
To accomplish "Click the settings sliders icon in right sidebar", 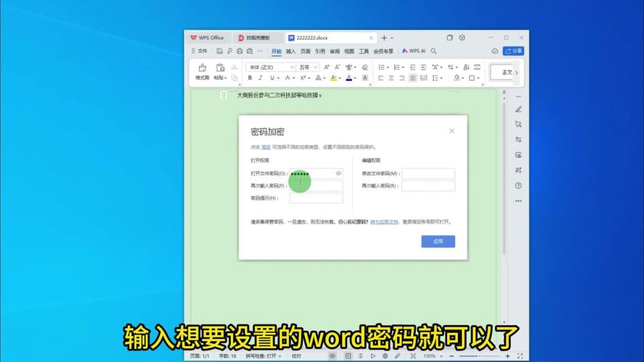I will [x=519, y=140].
